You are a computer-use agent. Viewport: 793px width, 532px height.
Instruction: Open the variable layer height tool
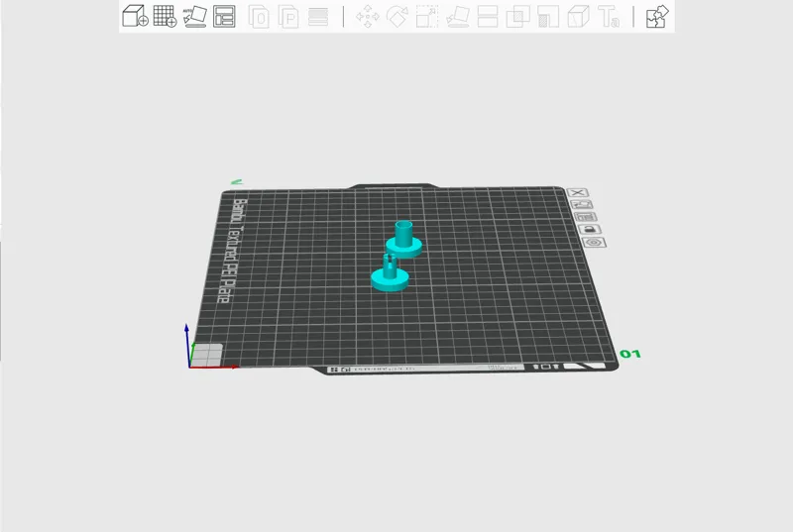(318, 17)
